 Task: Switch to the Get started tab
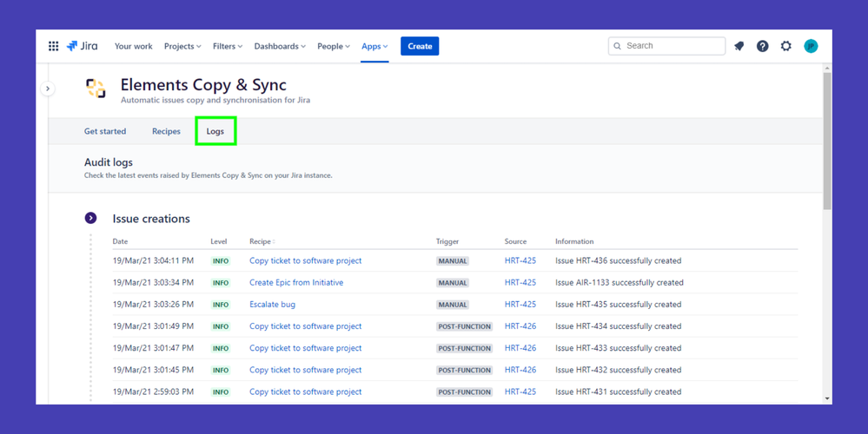point(105,131)
